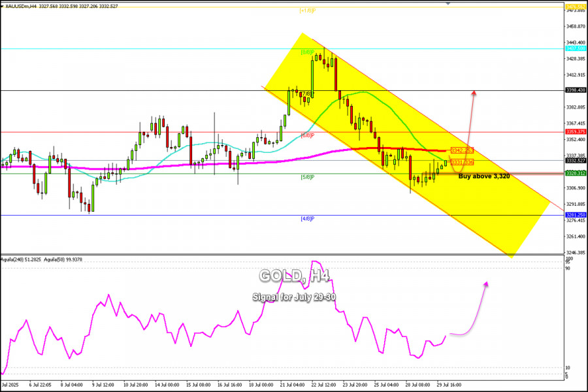
Task: Click the 3331.336 moving average label
Action: pyautogui.click(x=462, y=162)
